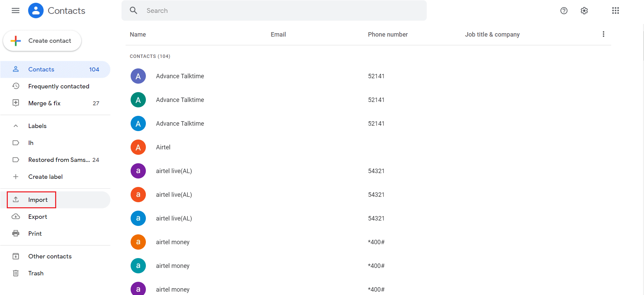The height and width of the screenshot is (295, 644).
Task: Click the Labels heading text
Action: click(37, 126)
